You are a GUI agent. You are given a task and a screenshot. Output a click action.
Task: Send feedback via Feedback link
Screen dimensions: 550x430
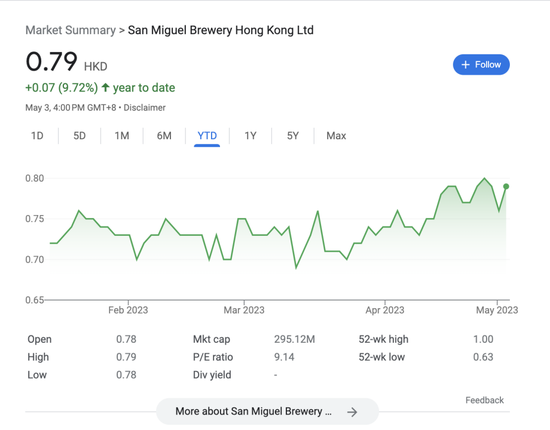[484, 400]
